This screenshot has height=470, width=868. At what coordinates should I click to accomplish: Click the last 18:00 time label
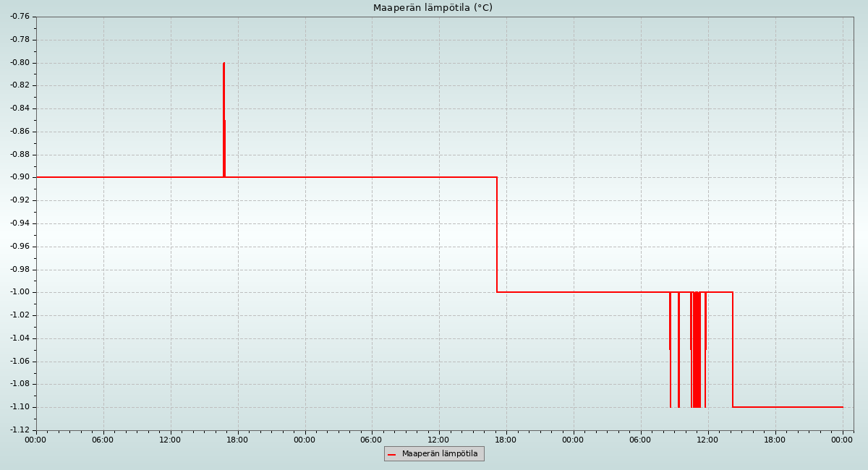point(775,440)
